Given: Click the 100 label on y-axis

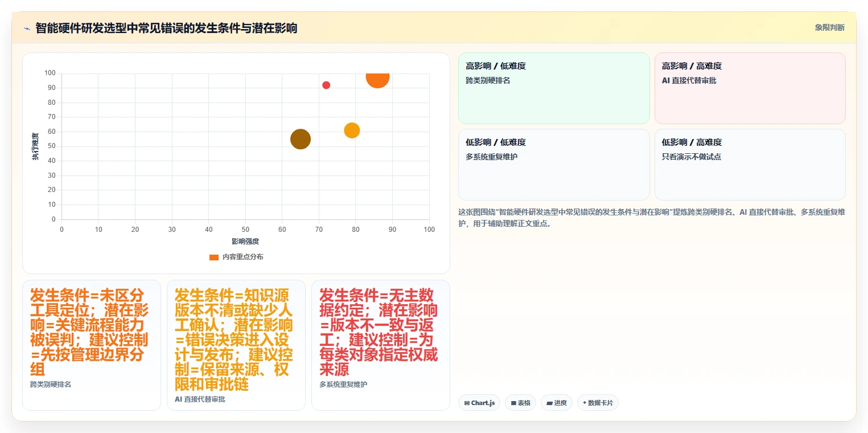Looking at the screenshot, I should (x=50, y=73).
